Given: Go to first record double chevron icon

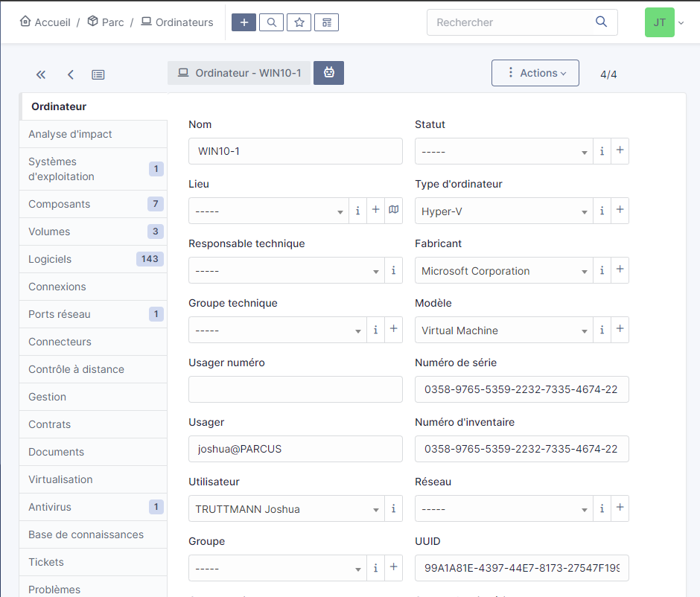Looking at the screenshot, I should point(41,74).
